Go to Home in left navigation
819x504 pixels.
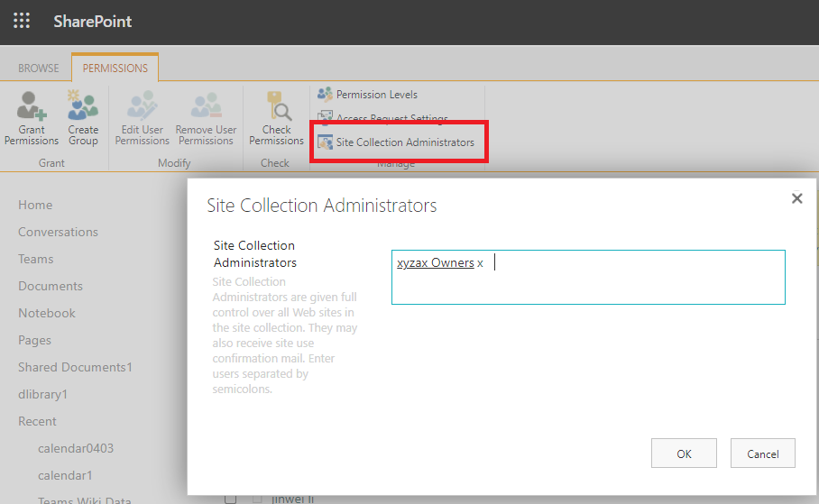(35, 205)
